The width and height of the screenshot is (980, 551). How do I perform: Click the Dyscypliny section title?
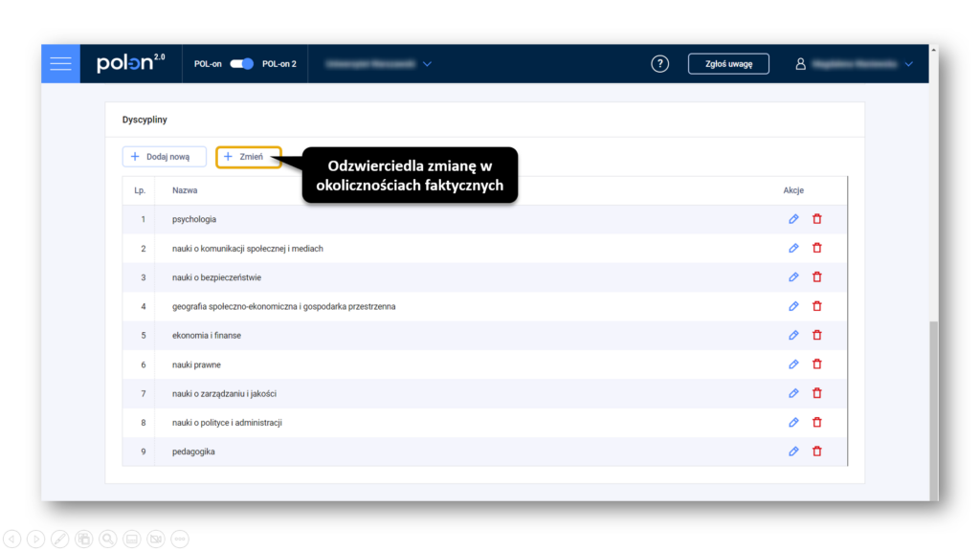(145, 120)
